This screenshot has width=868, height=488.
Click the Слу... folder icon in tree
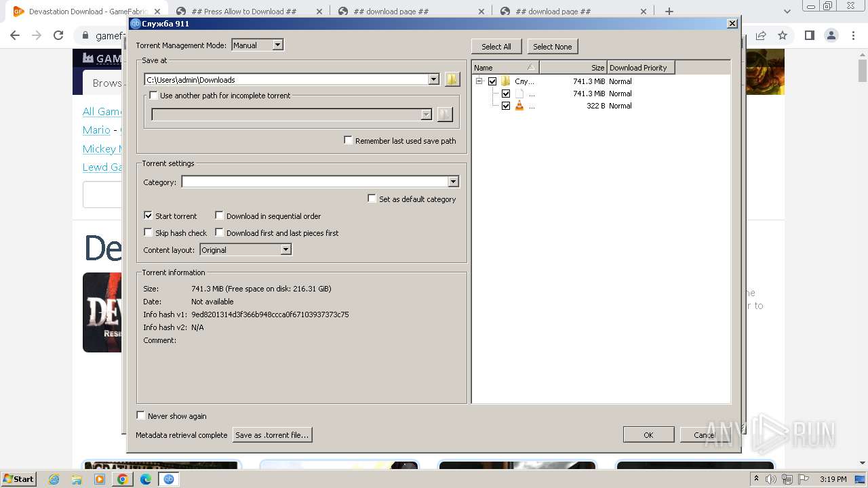506,81
